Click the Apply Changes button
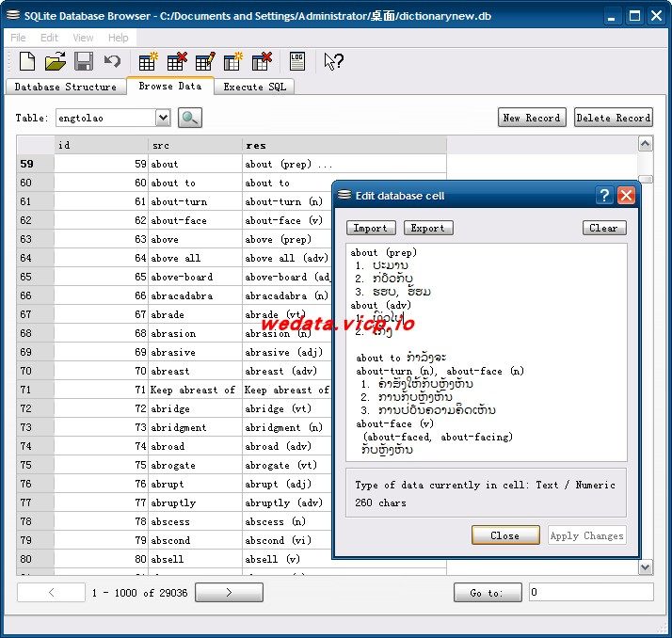The height and width of the screenshot is (638, 672). coord(586,535)
